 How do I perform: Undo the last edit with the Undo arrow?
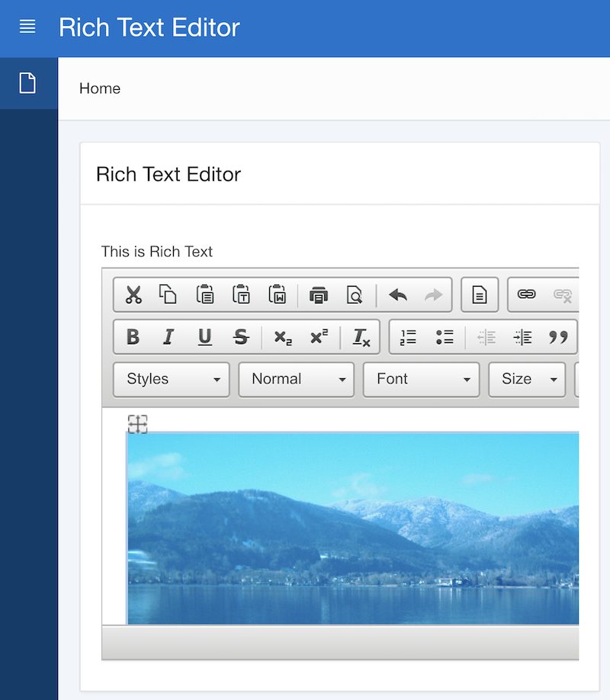point(397,294)
